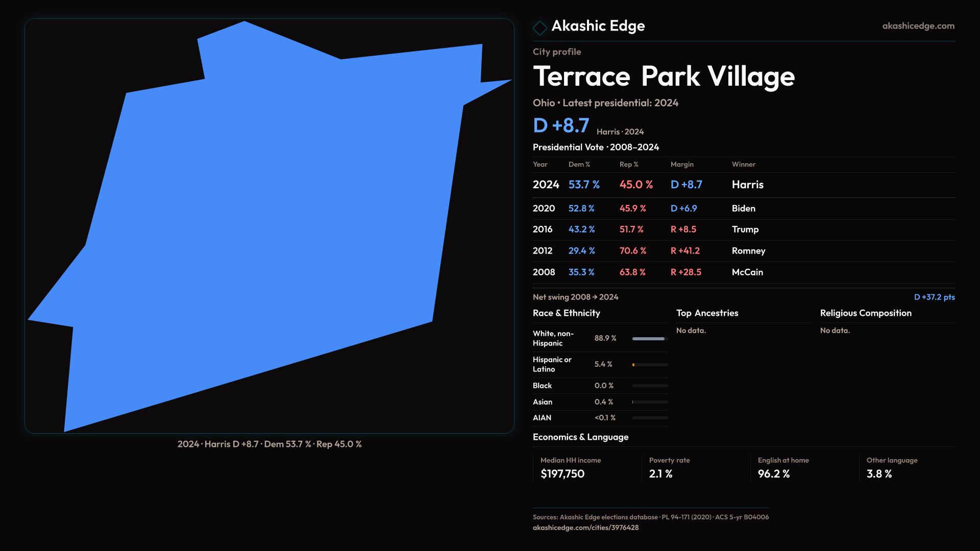Click the Poverty rate 2.1 % stat
The width and height of the screenshot is (980, 551).
[660, 474]
